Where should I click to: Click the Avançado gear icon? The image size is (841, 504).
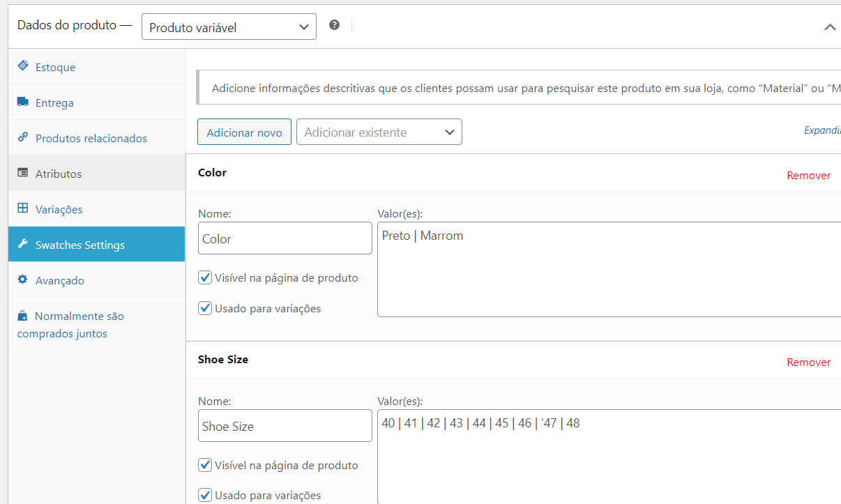[x=23, y=280]
